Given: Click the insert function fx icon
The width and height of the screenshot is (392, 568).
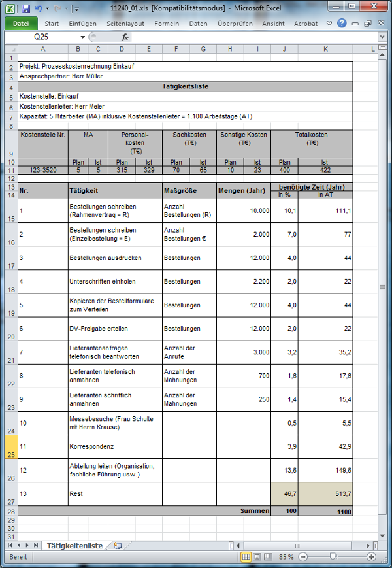Looking at the screenshot, I should [x=125, y=37].
